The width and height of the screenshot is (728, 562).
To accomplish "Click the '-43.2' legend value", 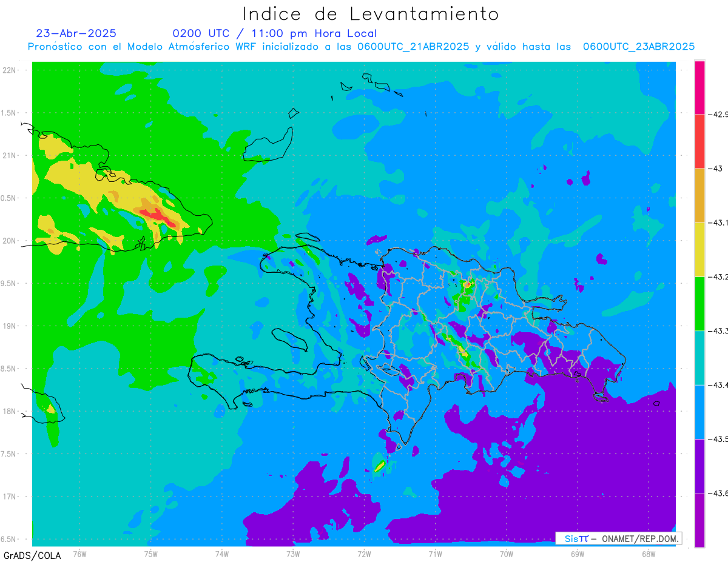I will coord(718,276).
